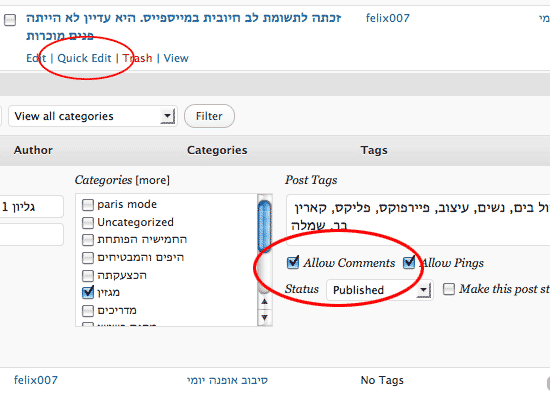Click the categories list scrollbar thumb
This screenshot has height=400, width=550.
[264, 226]
